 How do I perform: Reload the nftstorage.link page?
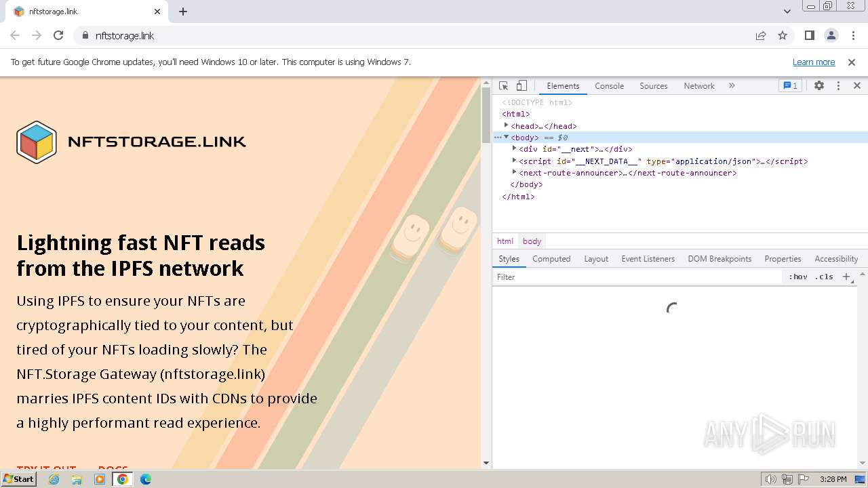point(58,35)
